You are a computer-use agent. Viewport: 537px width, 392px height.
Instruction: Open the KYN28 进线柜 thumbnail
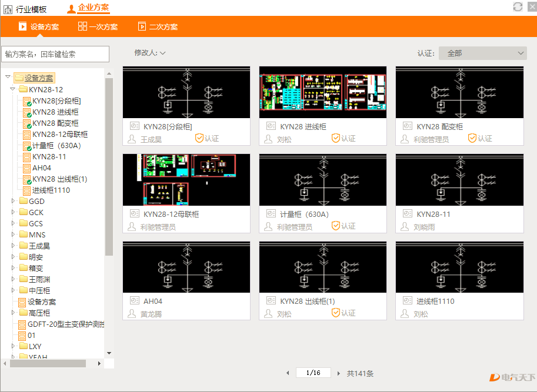coord(322,92)
